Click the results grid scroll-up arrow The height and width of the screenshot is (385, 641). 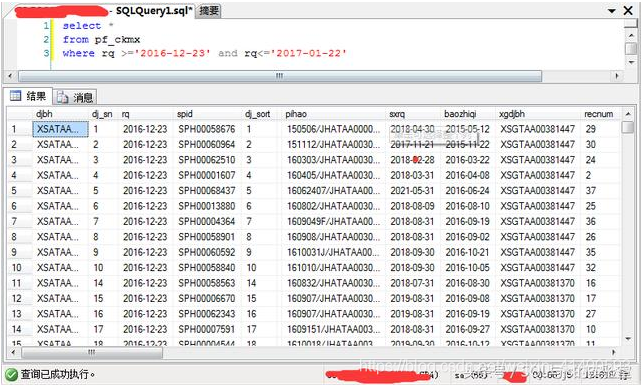tap(628, 114)
